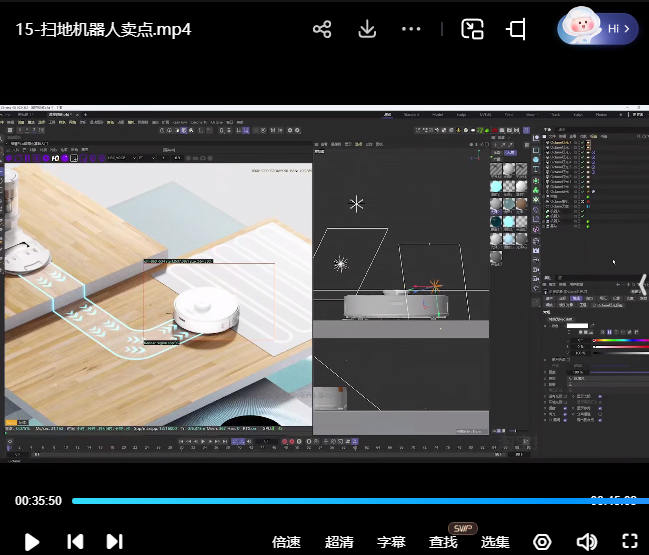Viewport: 649px width, 555px height.
Task: Open the 选集 episode list
Action: coord(495,542)
